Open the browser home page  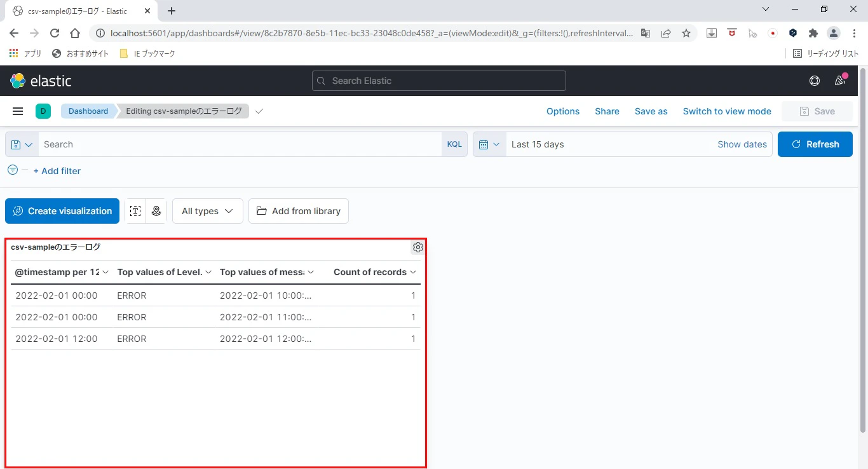(x=75, y=33)
